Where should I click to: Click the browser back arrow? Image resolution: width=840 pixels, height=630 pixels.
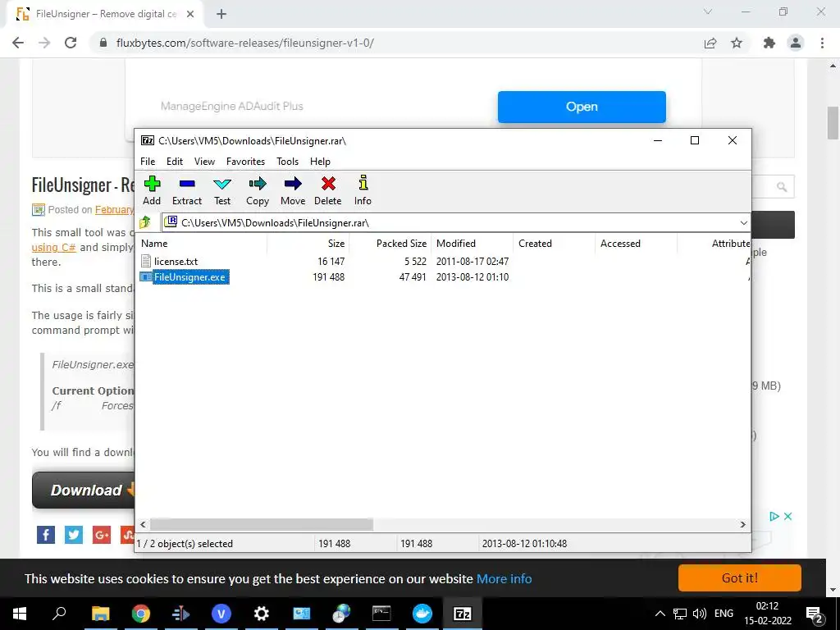pyautogui.click(x=18, y=43)
